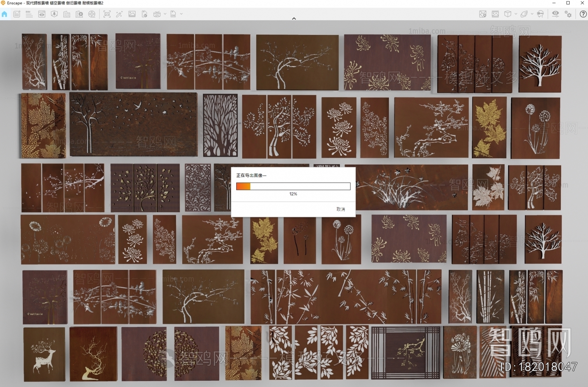Viewport: 588px width, 387px height.
Task: Expand the EXE export dropdown arrow
Action: tap(181, 14)
